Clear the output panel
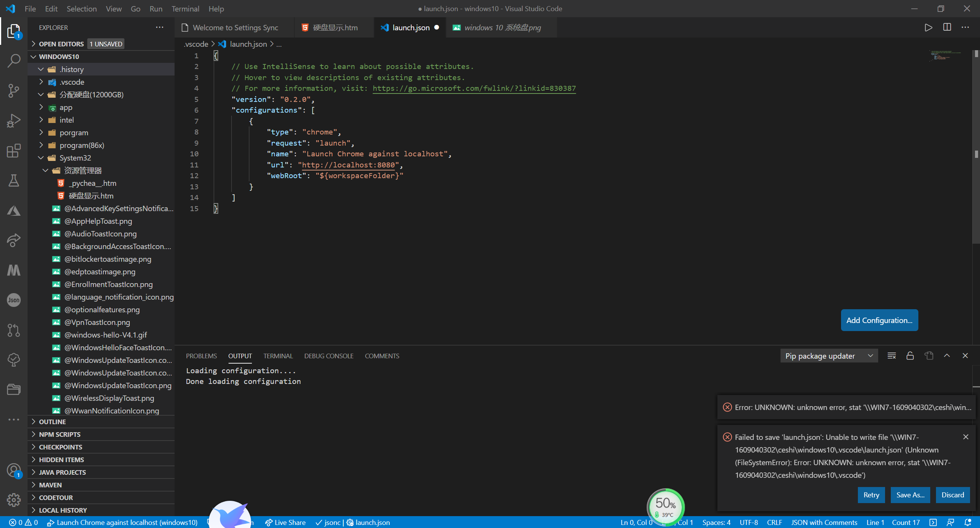Screen dimensions: 980x528 892,356
